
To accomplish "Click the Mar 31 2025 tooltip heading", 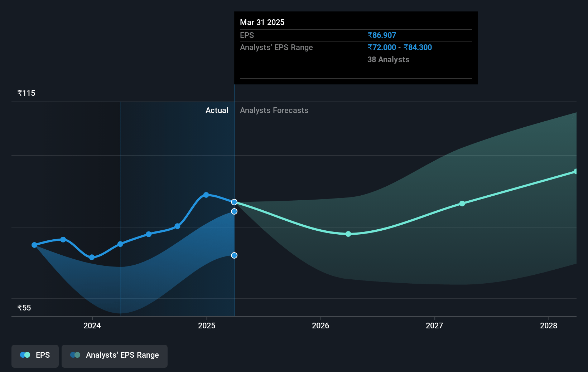I will point(262,23).
